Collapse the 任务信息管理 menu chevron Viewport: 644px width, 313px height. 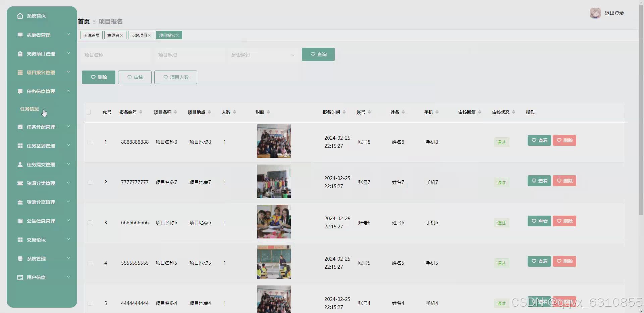pos(68,91)
